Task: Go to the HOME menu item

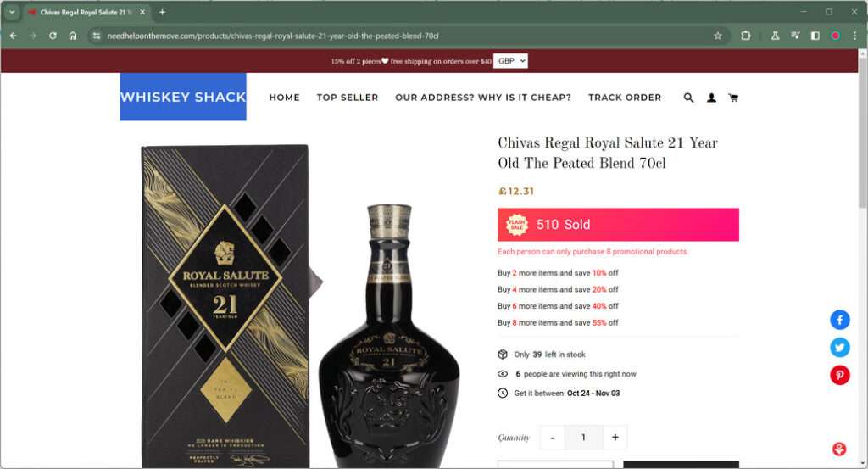Action: pyautogui.click(x=285, y=98)
